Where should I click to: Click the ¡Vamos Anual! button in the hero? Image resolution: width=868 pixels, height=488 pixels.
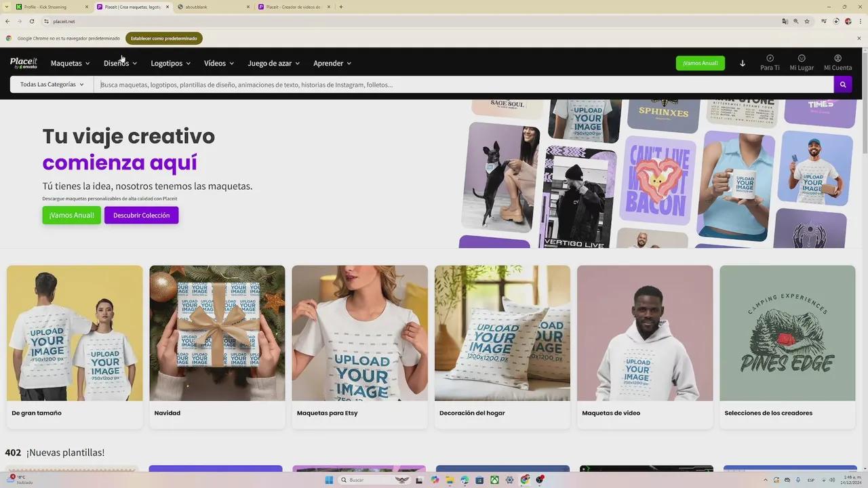(71, 215)
